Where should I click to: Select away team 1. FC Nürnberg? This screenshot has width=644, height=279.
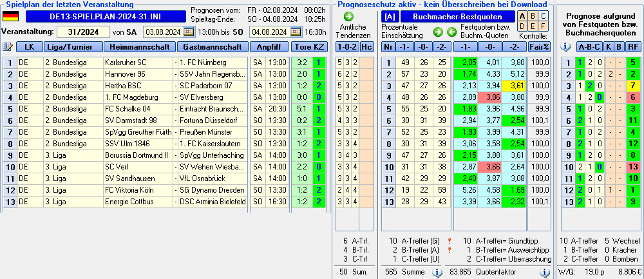coord(213,63)
